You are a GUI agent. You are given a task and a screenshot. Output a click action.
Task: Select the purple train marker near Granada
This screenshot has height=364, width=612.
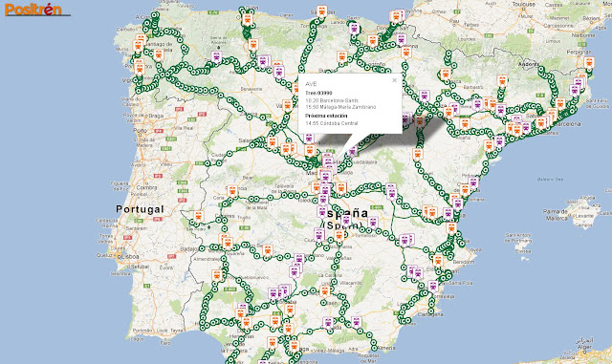(328, 323)
